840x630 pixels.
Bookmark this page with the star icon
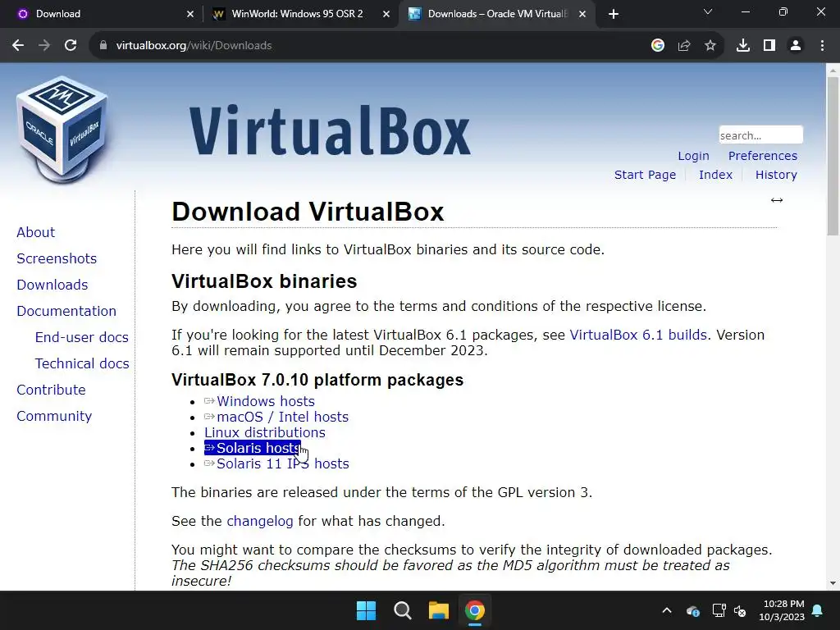coord(710,46)
